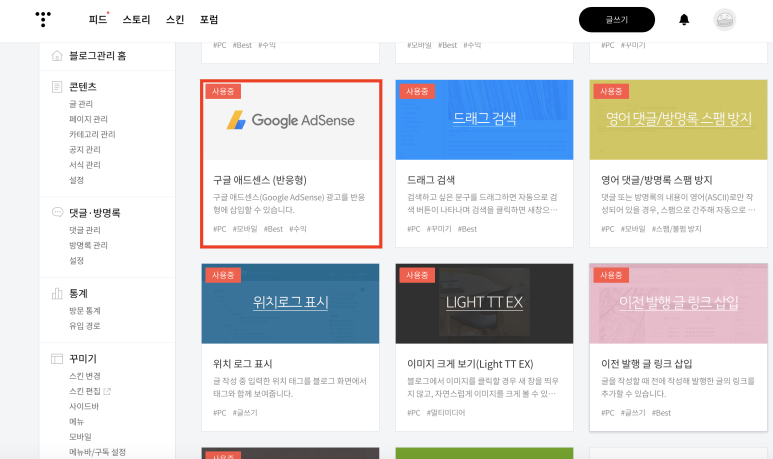The width and height of the screenshot is (773, 459).
Task: Click the 드래그 검색 card title
Action: (431, 180)
